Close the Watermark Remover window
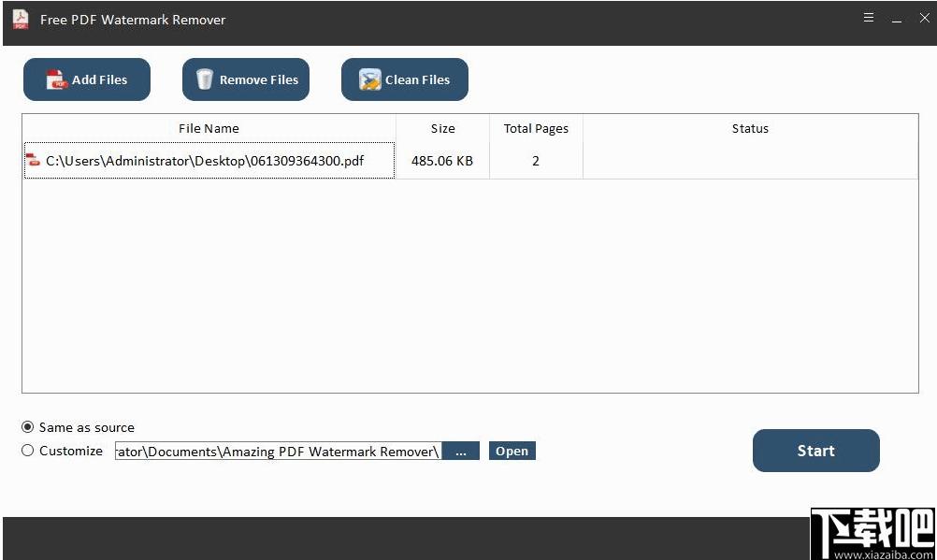Screen dimensions: 937x560 tap(925, 18)
